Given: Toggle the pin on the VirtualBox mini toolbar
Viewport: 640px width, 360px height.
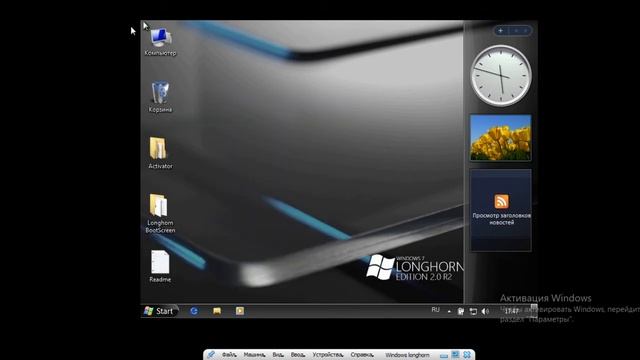Looking at the screenshot, I should pyautogui.click(x=211, y=355).
